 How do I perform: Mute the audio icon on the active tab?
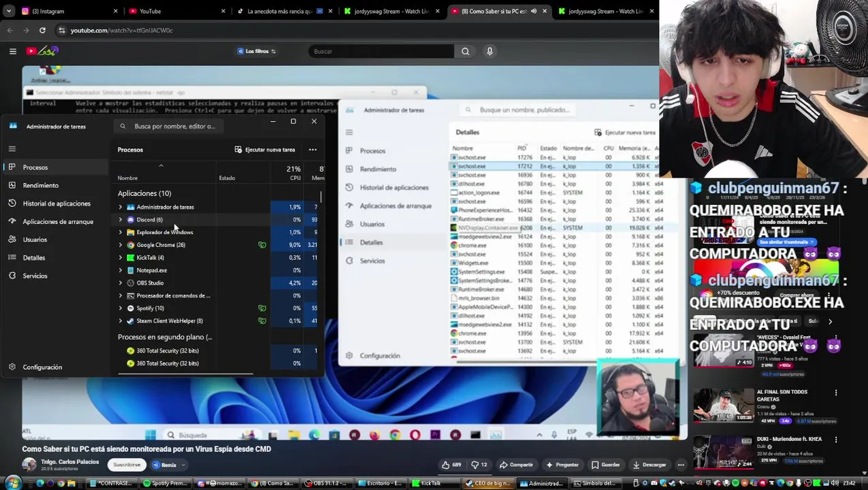(x=533, y=11)
